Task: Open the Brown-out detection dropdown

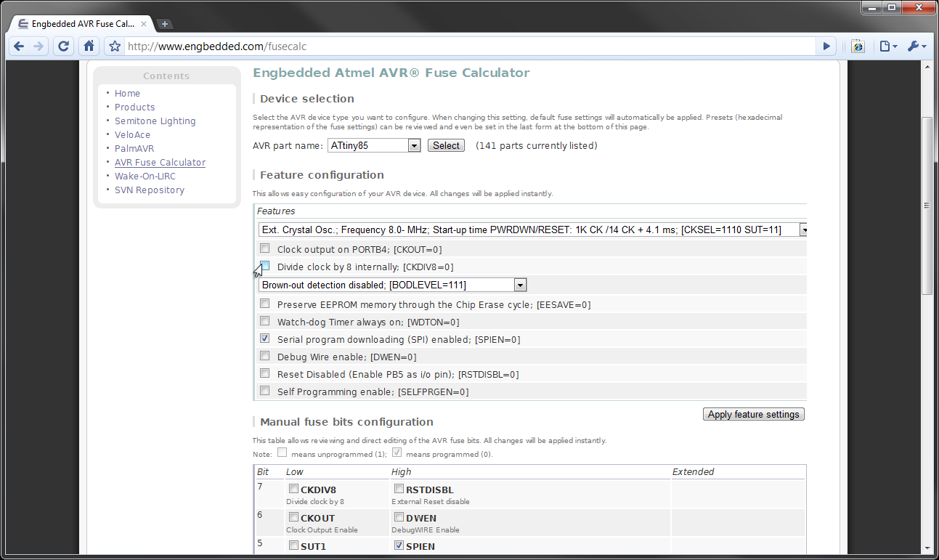Action: pos(392,285)
